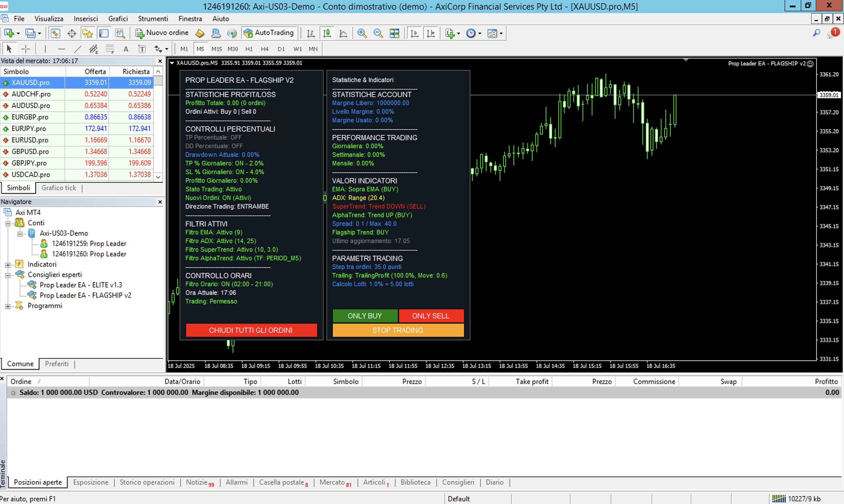Collapse the Consiglieri esperti tree node
This screenshot has width=844, height=504.
click(x=8, y=275)
